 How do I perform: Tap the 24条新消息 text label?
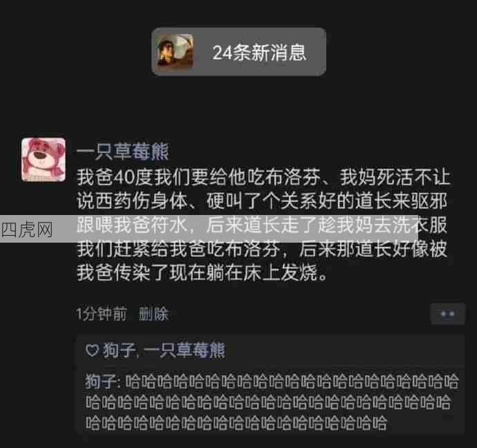point(259,53)
